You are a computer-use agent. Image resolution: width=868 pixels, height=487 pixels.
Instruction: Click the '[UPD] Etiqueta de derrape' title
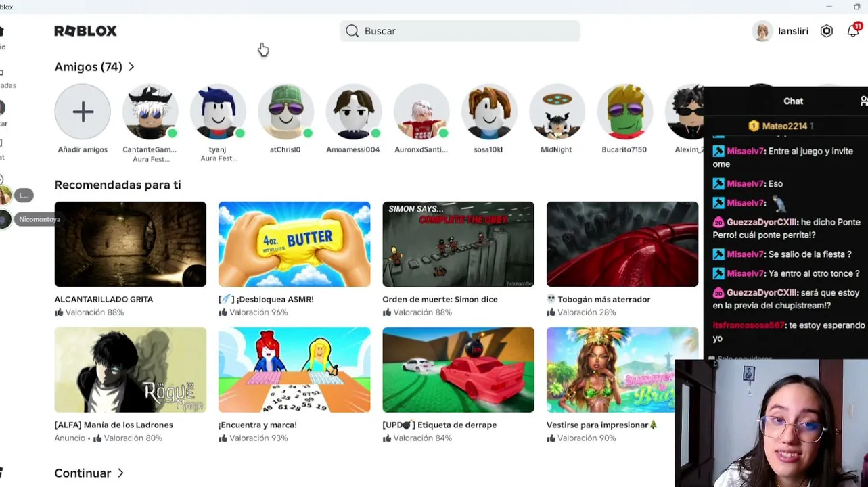click(440, 425)
